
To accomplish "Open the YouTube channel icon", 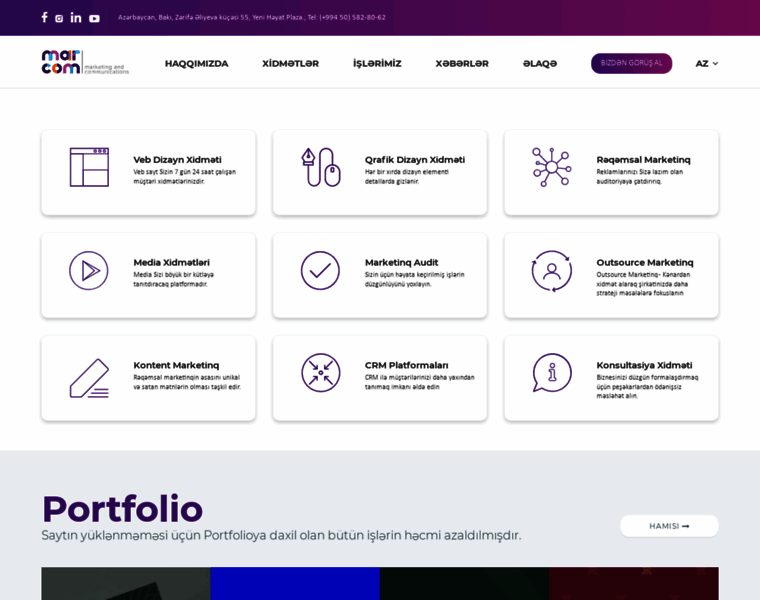I will coord(94,18).
